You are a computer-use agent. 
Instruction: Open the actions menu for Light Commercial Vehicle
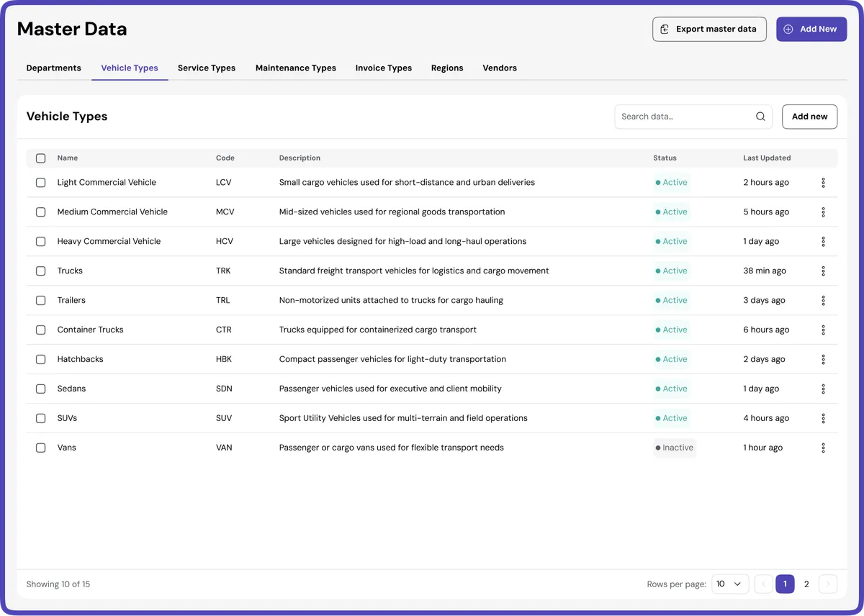pos(823,182)
